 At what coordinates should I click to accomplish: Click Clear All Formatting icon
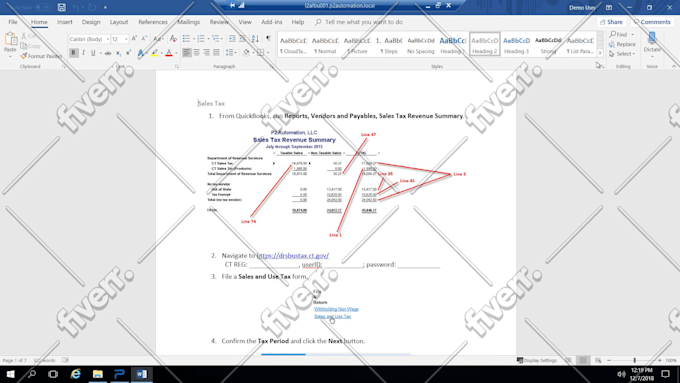(173, 39)
